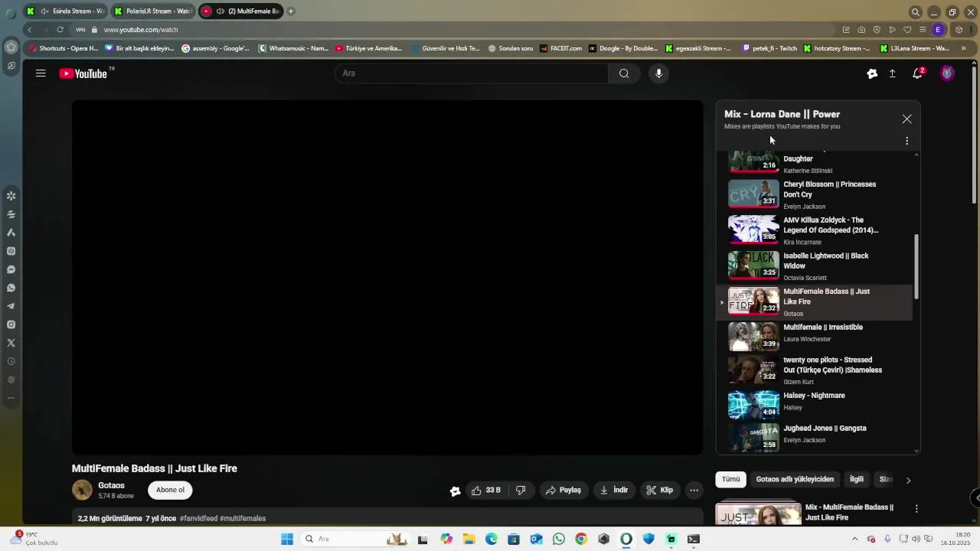Open the Gotaos channel name link
980x551 pixels.
111,485
